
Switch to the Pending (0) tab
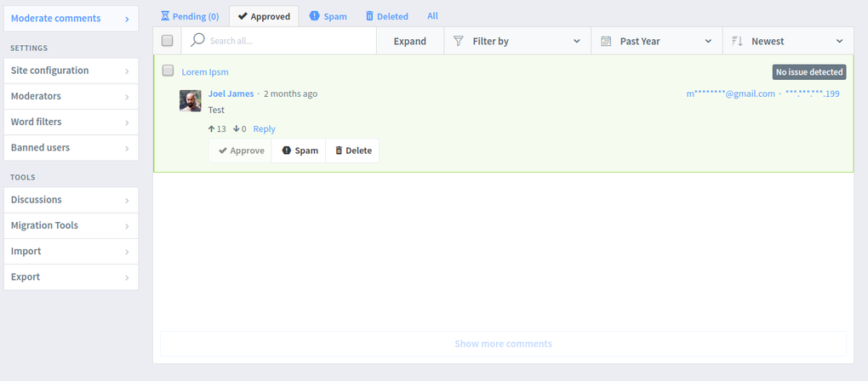190,16
